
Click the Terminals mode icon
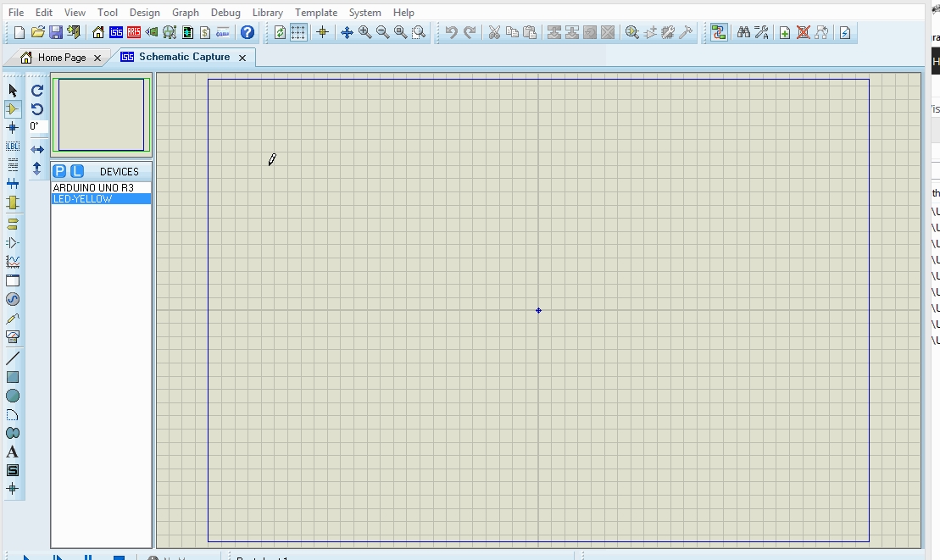[x=13, y=224]
